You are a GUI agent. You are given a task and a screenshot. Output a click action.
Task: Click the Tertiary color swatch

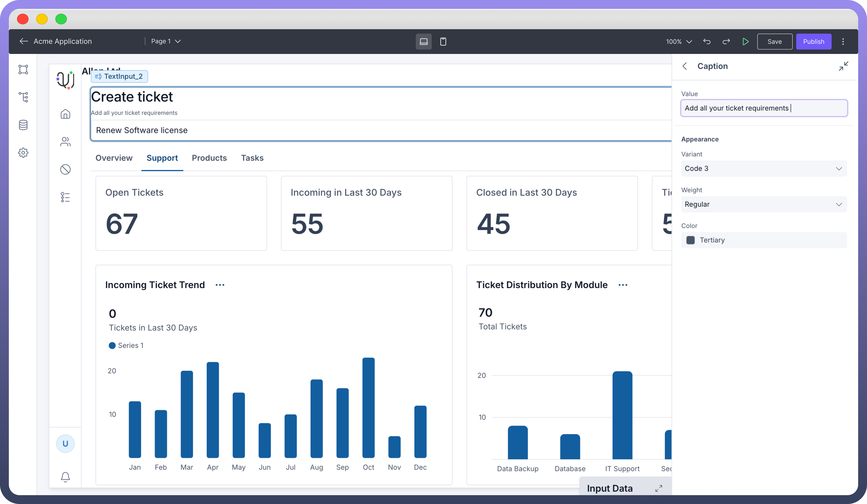coord(690,240)
